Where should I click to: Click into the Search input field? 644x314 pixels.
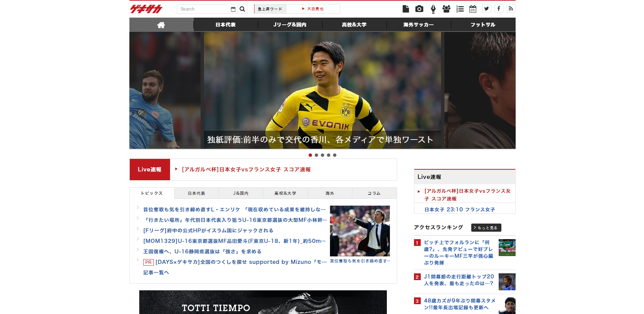point(203,9)
